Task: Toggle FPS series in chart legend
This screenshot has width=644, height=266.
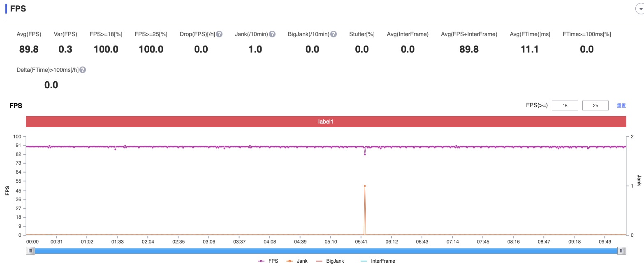Action: pos(268,261)
